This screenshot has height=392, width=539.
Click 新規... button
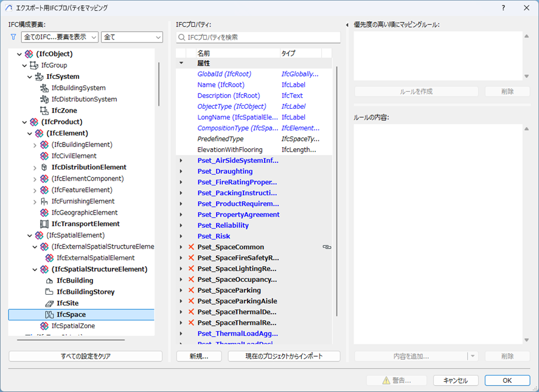(x=199, y=356)
